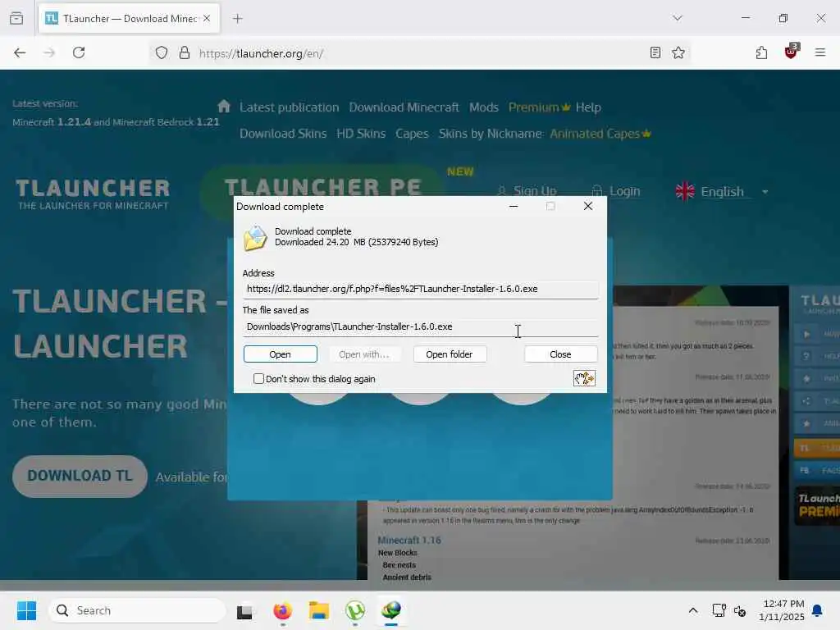
Task: Go to HD Skins page
Action: coord(361,134)
